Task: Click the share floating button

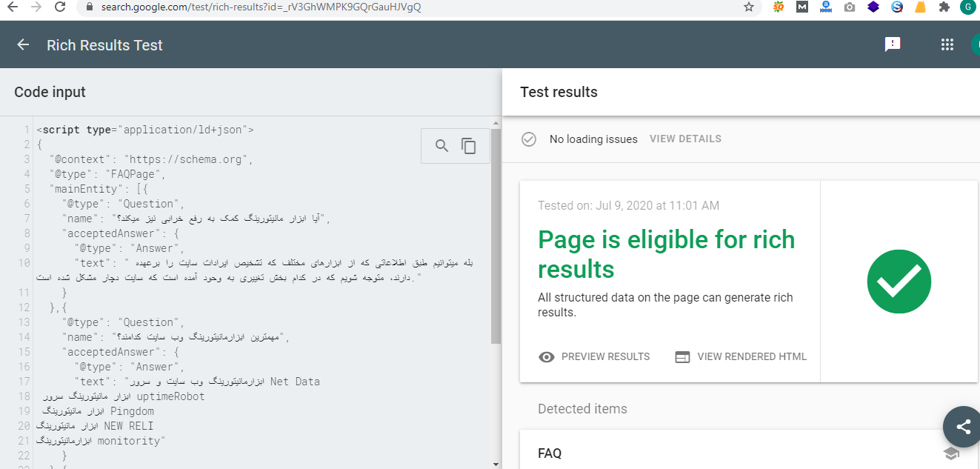Action: point(963,427)
